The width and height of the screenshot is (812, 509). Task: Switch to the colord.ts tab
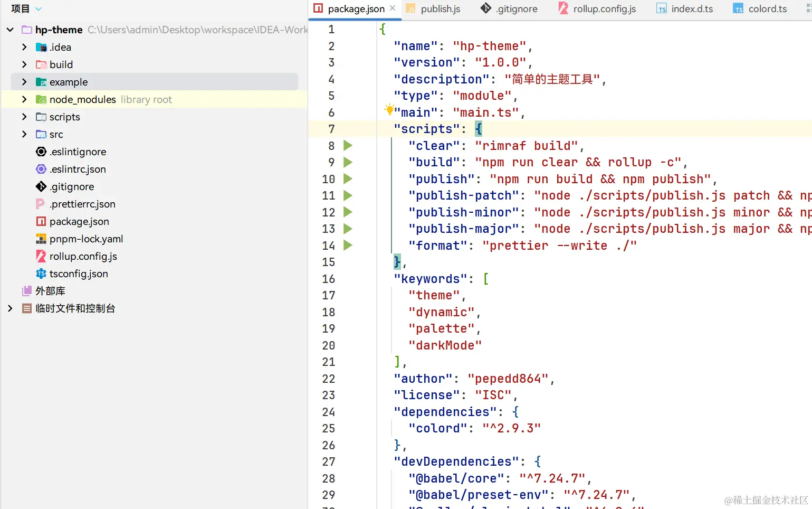coord(760,9)
